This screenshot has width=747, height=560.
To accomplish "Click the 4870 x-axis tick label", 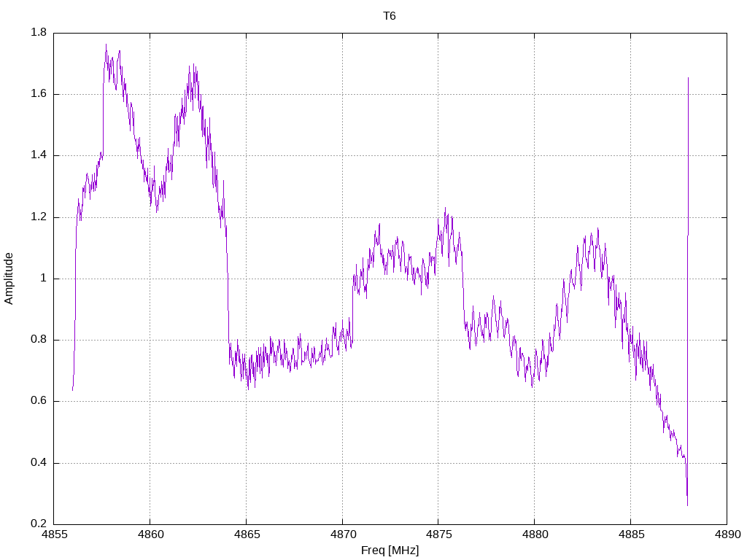I will click(x=343, y=534).
